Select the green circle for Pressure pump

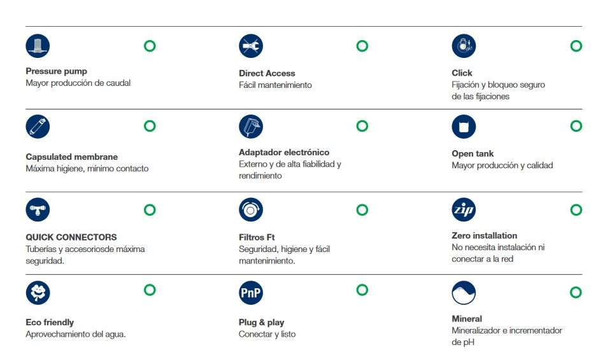[x=150, y=46]
